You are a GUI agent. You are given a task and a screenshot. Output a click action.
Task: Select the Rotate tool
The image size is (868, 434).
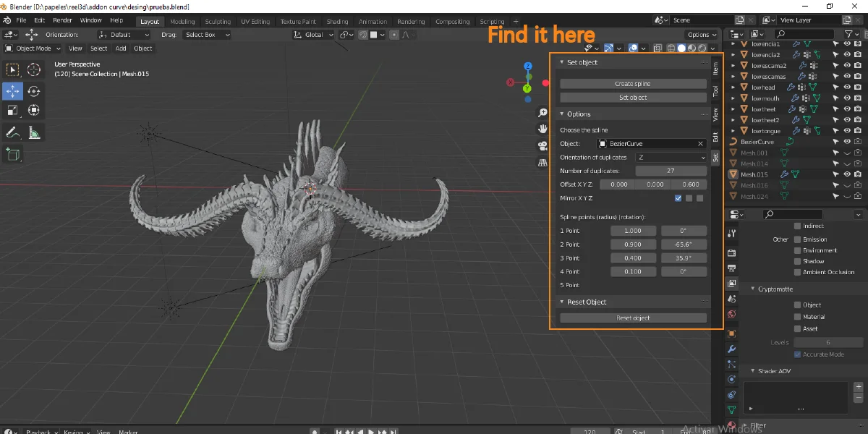tap(33, 91)
